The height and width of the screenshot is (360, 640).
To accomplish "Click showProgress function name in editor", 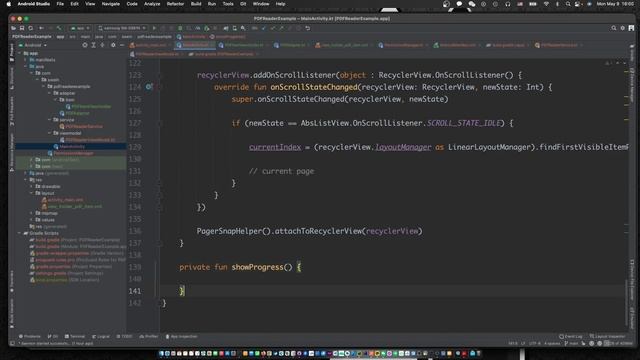I will coord(258,267).
